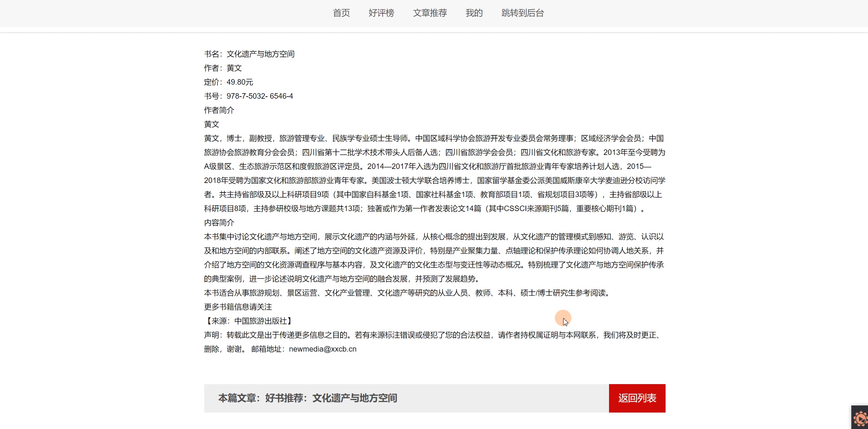Click 跳转到后台 to enter the backend
This screenshot has width=868, height=429.
(523, 13)
